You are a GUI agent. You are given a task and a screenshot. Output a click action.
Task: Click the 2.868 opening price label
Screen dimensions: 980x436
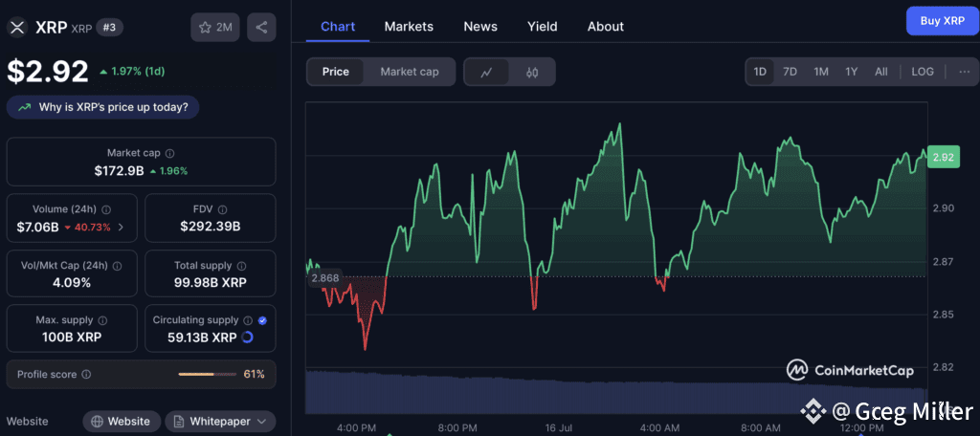coord(325,278)
